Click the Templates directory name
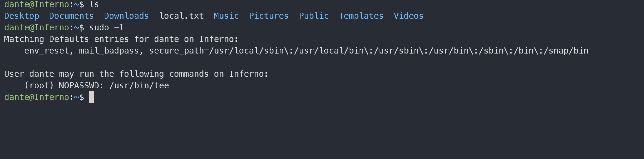 (x=361, y=16)
